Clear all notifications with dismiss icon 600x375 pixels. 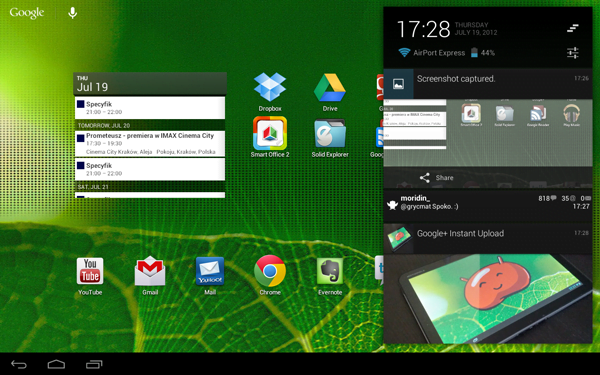(x=572, y=28)
